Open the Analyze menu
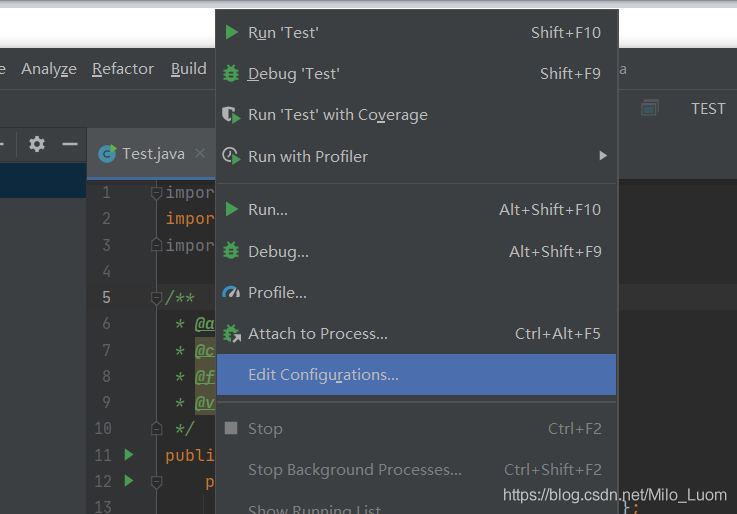 (49, 69)
